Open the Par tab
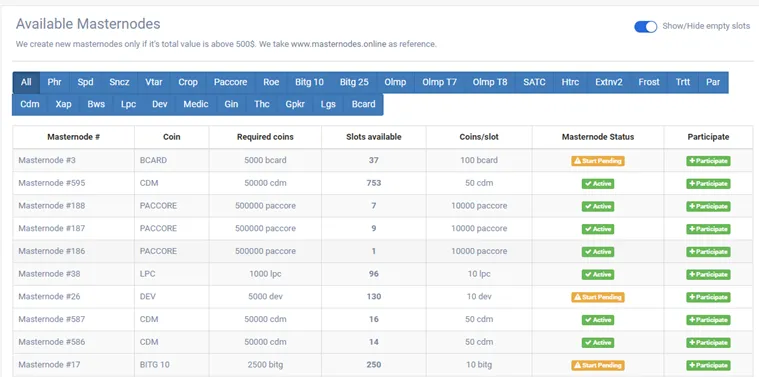This screenshot has height=377, width=759. click(x=713, y=82)
